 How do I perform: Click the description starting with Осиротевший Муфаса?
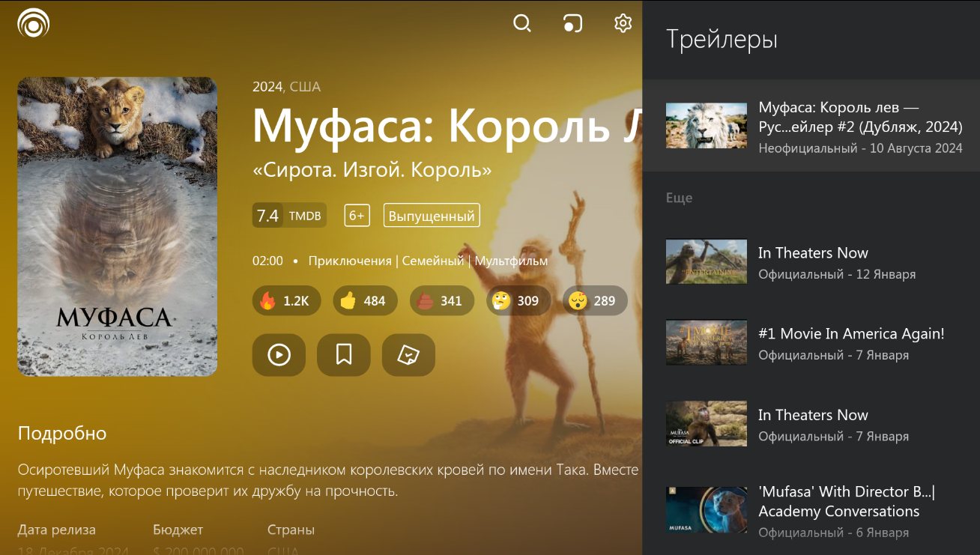328,481
